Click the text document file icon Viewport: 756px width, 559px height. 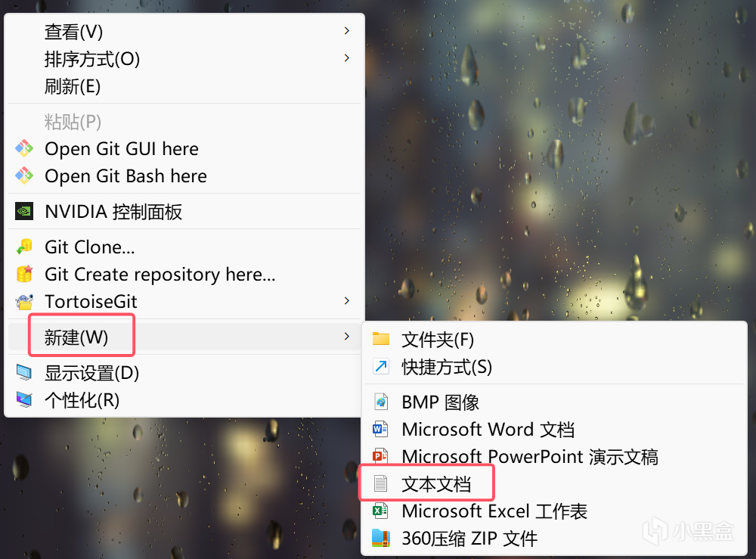click(x=381, y=483)
